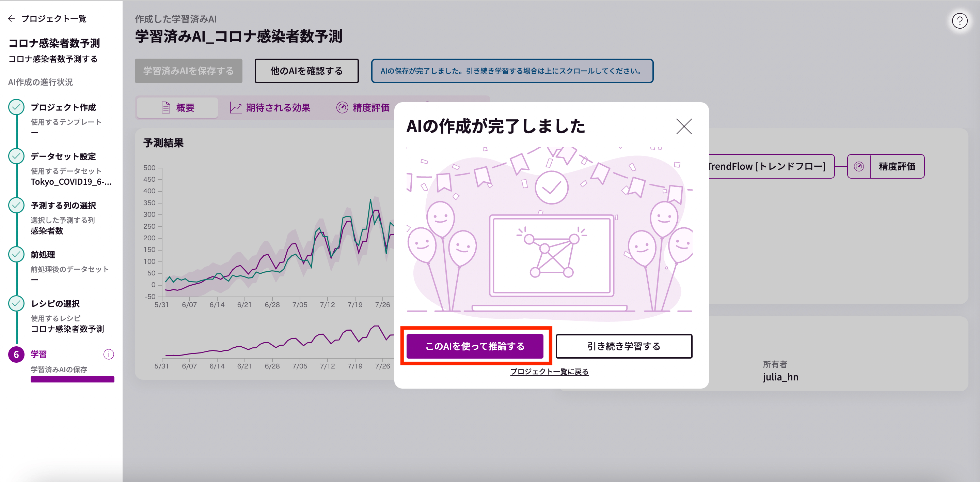Click the プロジェクト作成 checkmark step icon
This screenshot has height=482, width=980.
16,107
